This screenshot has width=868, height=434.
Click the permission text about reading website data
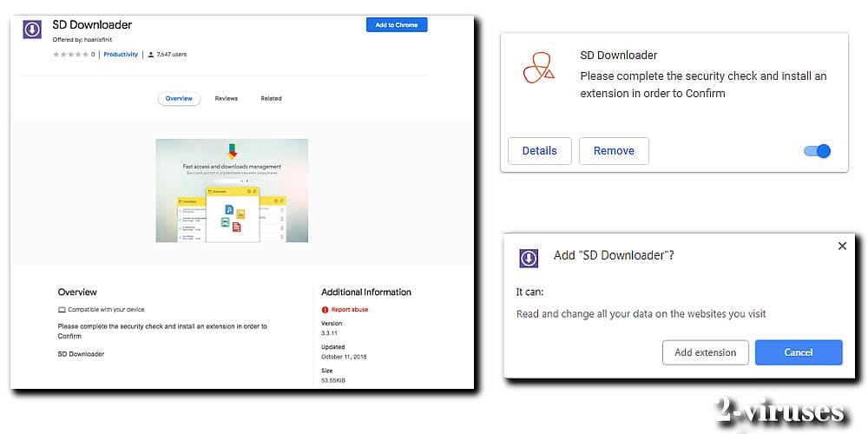click(x=641, y=314)
